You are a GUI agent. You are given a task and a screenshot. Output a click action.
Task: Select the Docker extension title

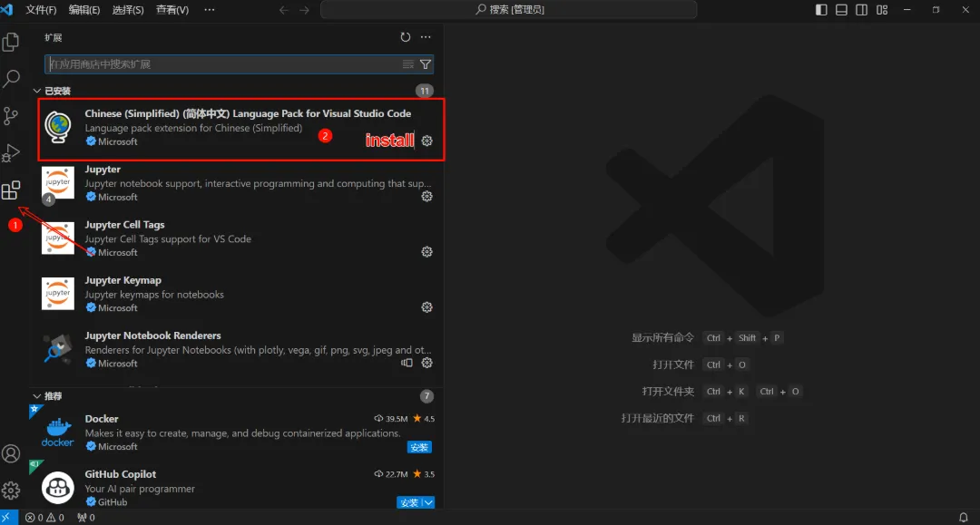tap(102, 419)
